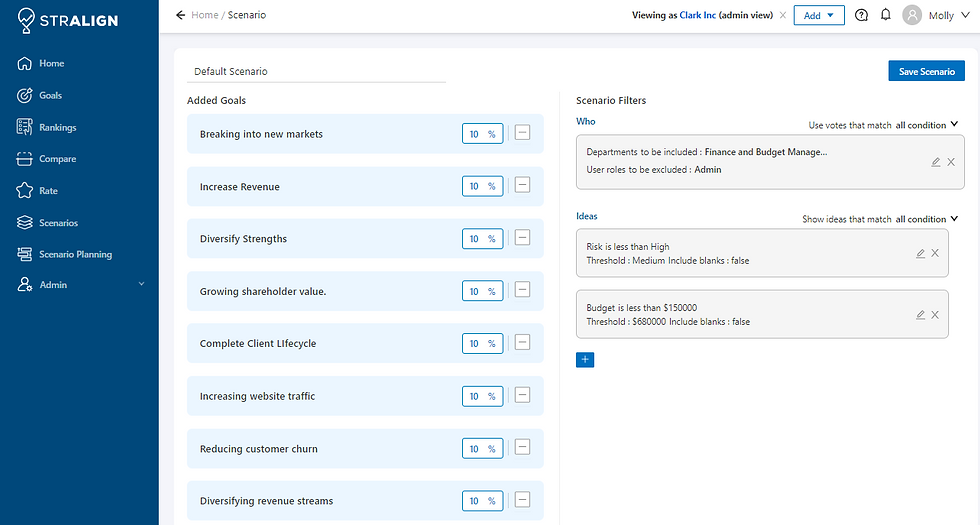The width and height of the screenshot is (980, 525).
Task: Remove the Reducing customer churn goal
Action: pyautogui.click(x=522, y=448)
